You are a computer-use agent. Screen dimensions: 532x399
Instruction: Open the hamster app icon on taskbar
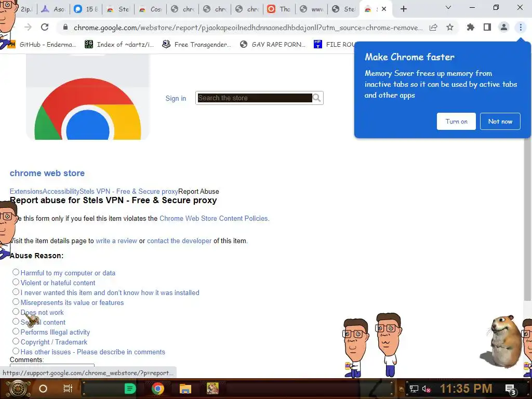212,389
